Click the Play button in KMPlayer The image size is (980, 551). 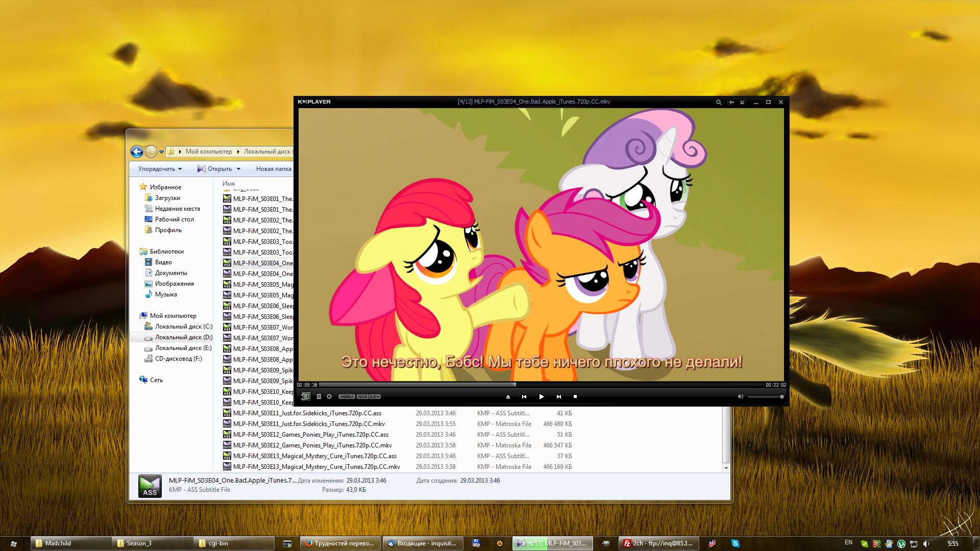541,396
